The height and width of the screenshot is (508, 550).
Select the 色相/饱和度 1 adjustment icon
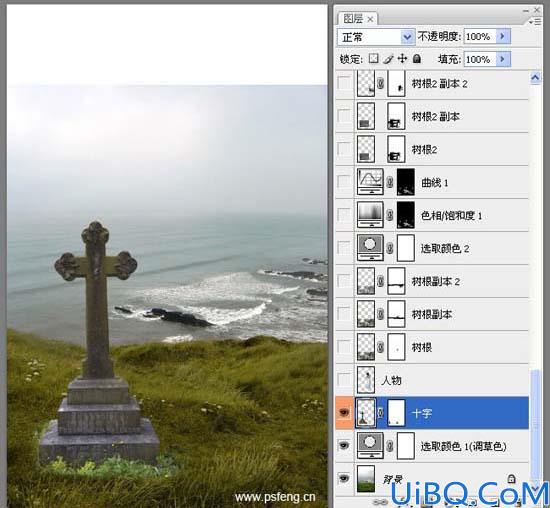(370, 215)
